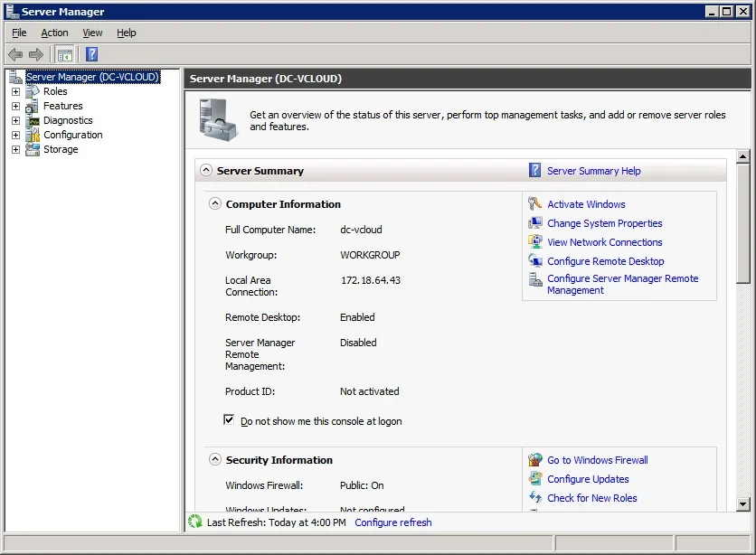Screen dimensions: 756x555
Task: Collapse the Server Summary section
Action: coord(206,170)
